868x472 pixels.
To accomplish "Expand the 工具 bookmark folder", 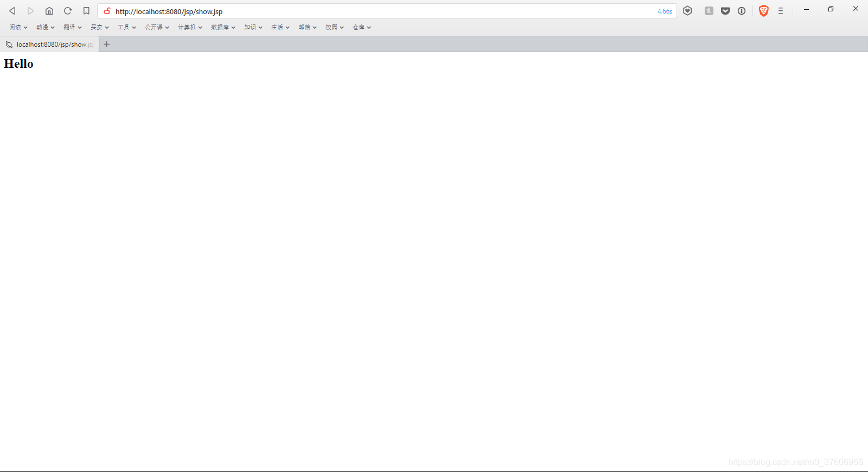I will [127, 27].
